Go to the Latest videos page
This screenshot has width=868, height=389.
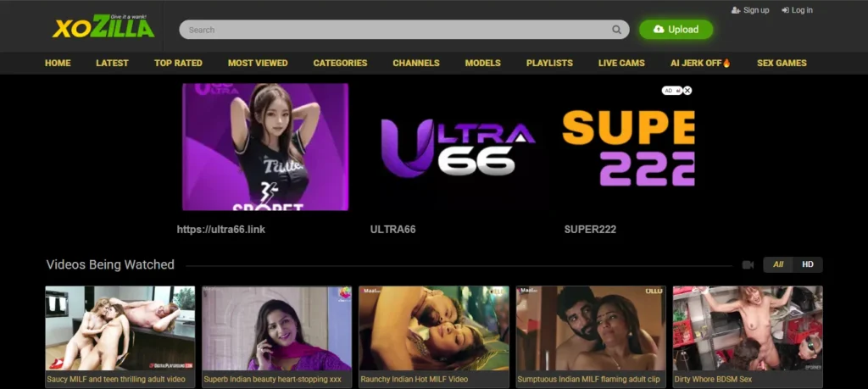point(112,63)
